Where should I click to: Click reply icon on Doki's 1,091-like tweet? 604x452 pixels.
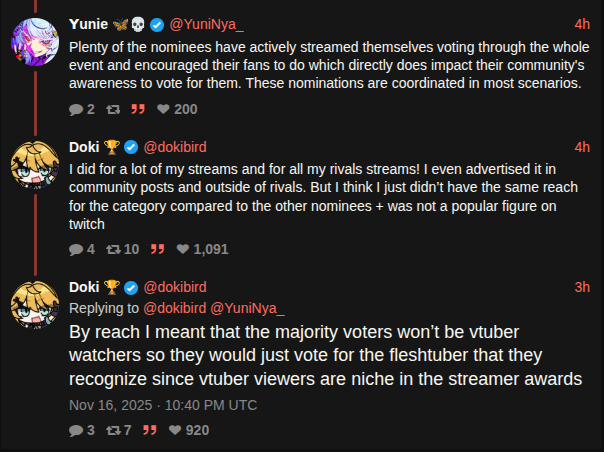click(76, 248)
